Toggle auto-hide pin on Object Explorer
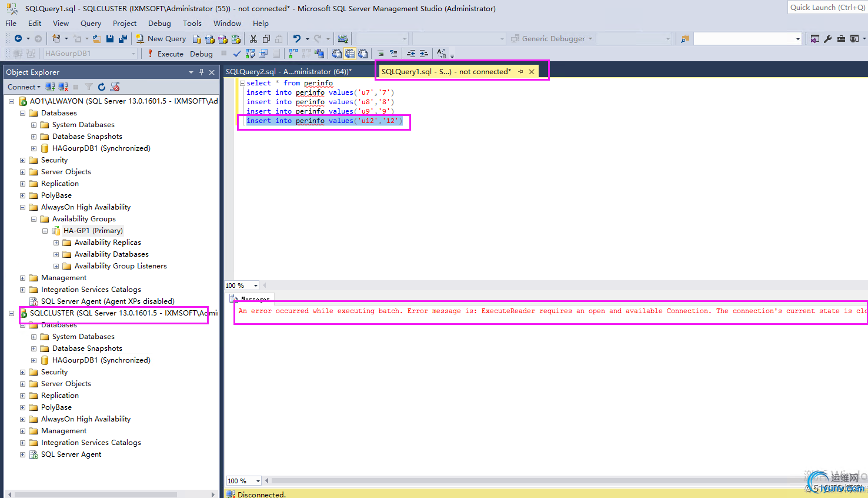This screenshot has height=498, width=868. tap(201, 72)
